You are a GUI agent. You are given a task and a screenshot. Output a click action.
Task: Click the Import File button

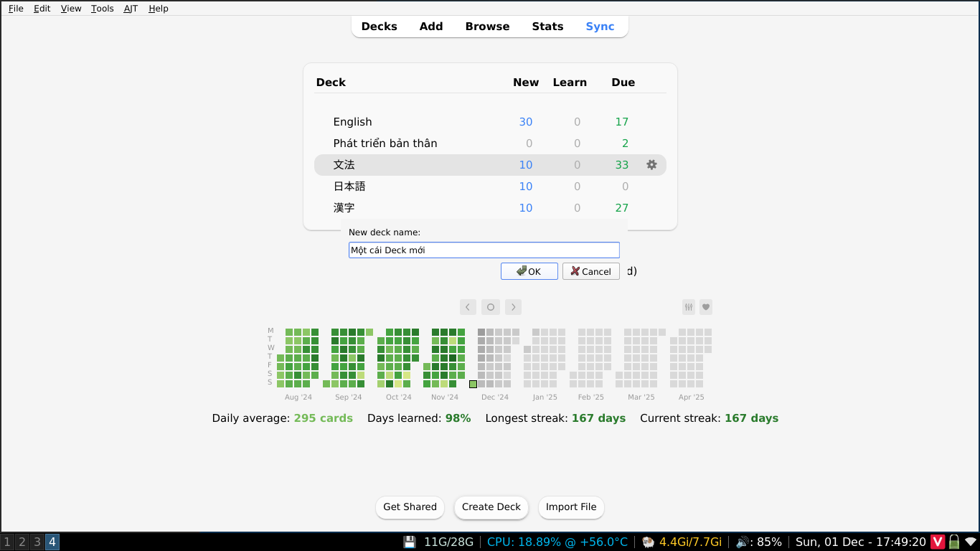[571, 507]
